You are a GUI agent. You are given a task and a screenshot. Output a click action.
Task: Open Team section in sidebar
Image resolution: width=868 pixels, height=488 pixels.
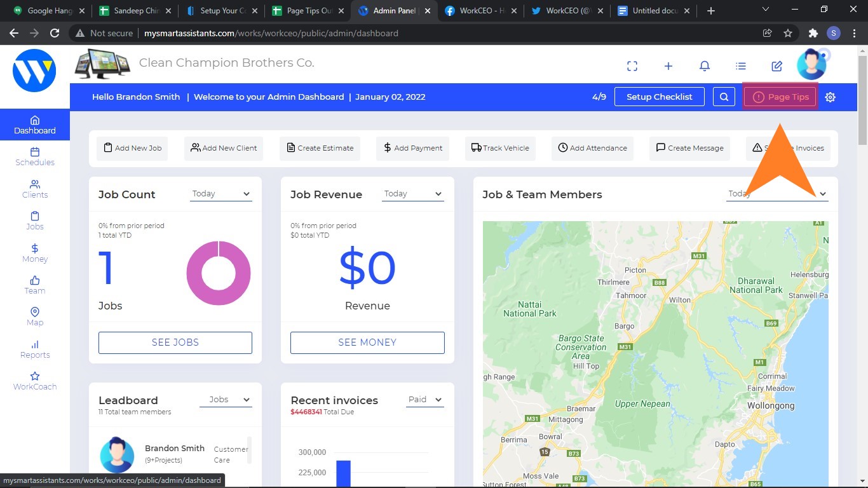[x=35, y=285]
